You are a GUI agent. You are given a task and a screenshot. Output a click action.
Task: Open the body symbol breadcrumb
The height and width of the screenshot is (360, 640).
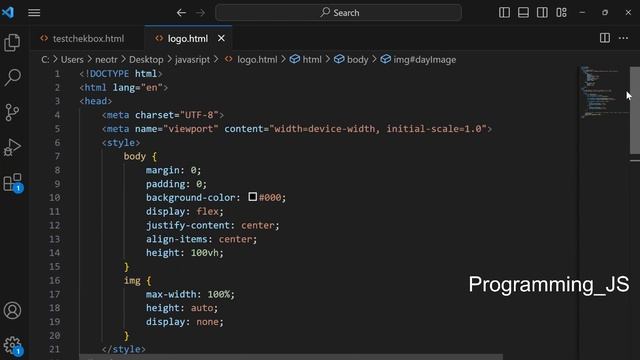pos(351,60)
